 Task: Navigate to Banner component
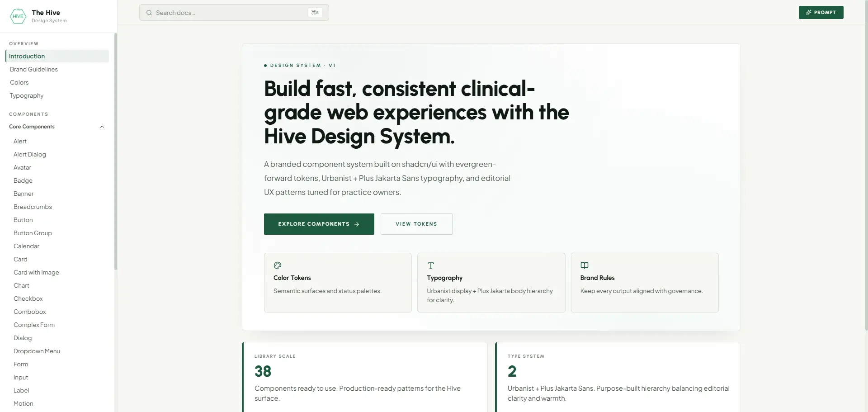24,194
